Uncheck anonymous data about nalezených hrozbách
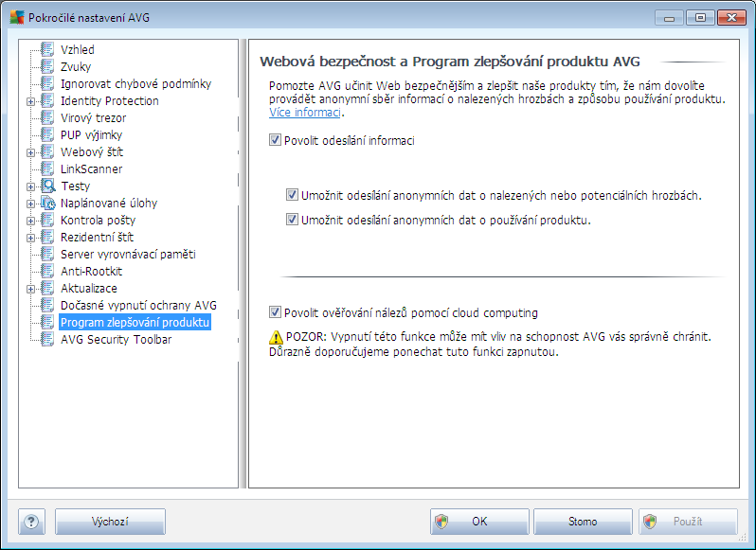The image size is (756, 550). point(292,195)
